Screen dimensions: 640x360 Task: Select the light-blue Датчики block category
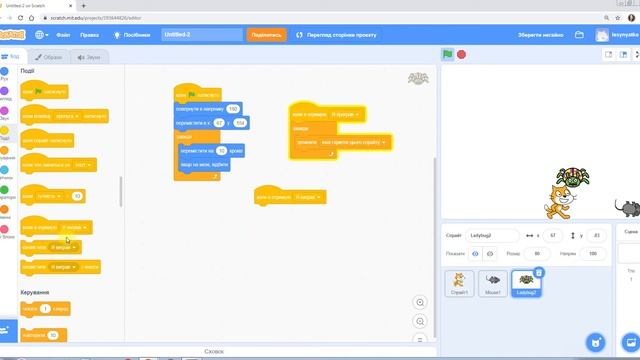[4, 173]
